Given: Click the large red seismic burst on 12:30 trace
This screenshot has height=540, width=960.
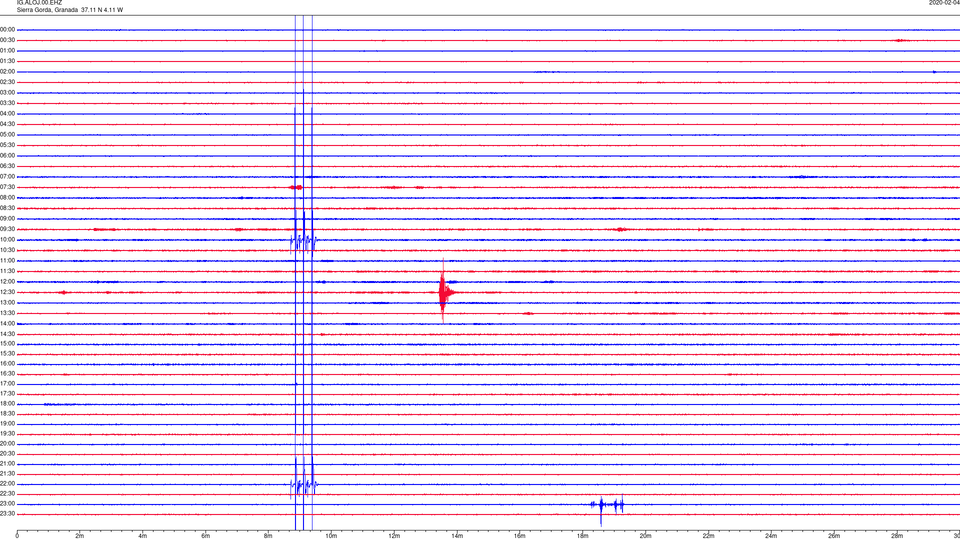Looking at the screenshot, I should coord(445,292).
